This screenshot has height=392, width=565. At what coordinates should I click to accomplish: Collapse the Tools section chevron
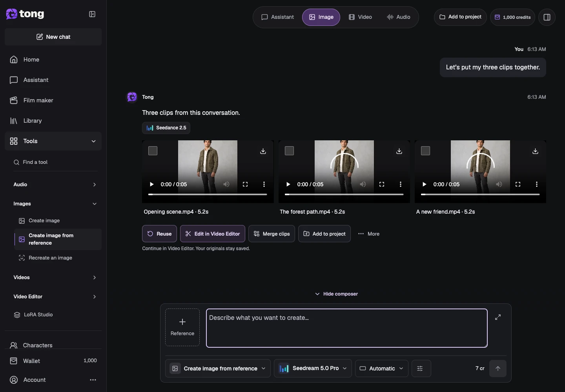tap(94, 141)
